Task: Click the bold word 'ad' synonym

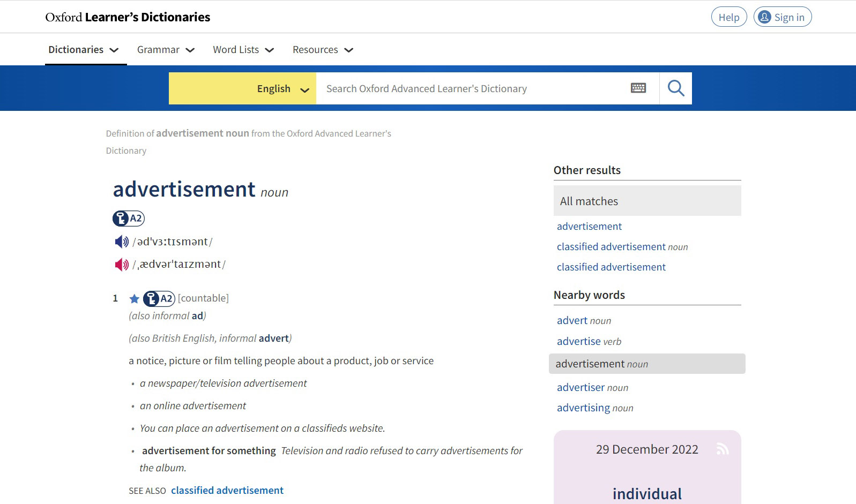Action: click(x=197, y=316)
